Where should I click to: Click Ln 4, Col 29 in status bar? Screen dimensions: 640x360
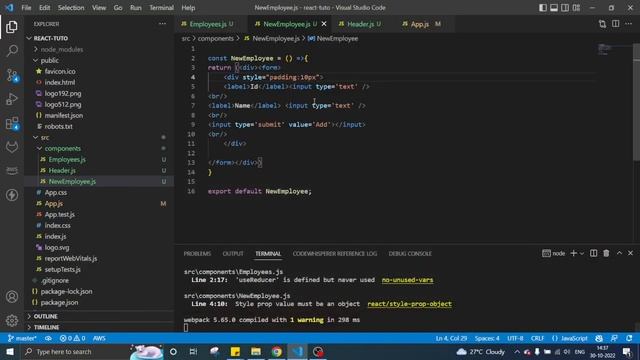451,338
